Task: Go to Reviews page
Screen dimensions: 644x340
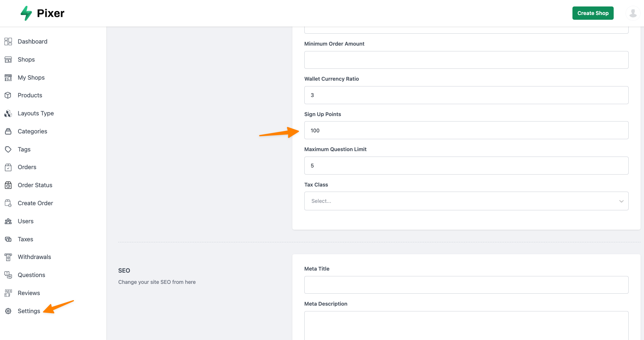Action: pos(29,293)
